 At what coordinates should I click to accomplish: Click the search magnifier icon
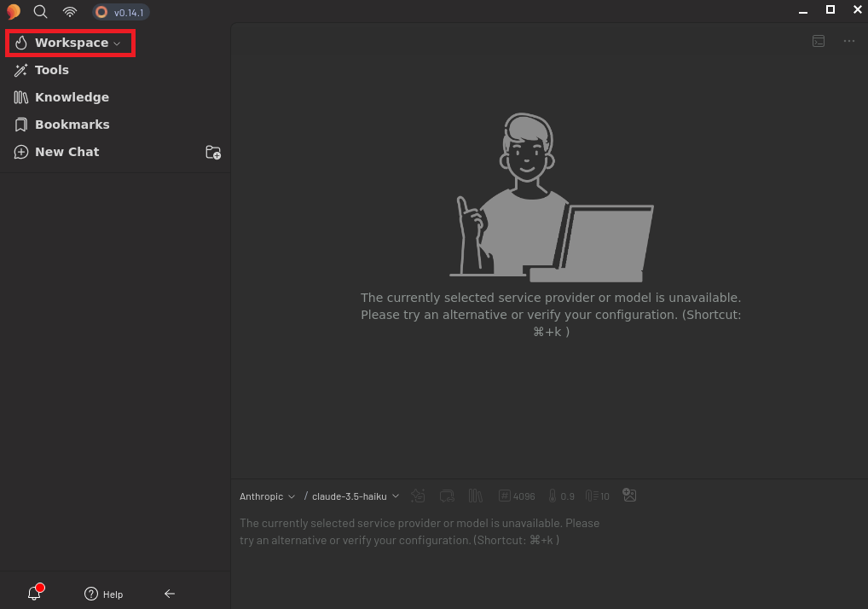click(x=40, y=12)
